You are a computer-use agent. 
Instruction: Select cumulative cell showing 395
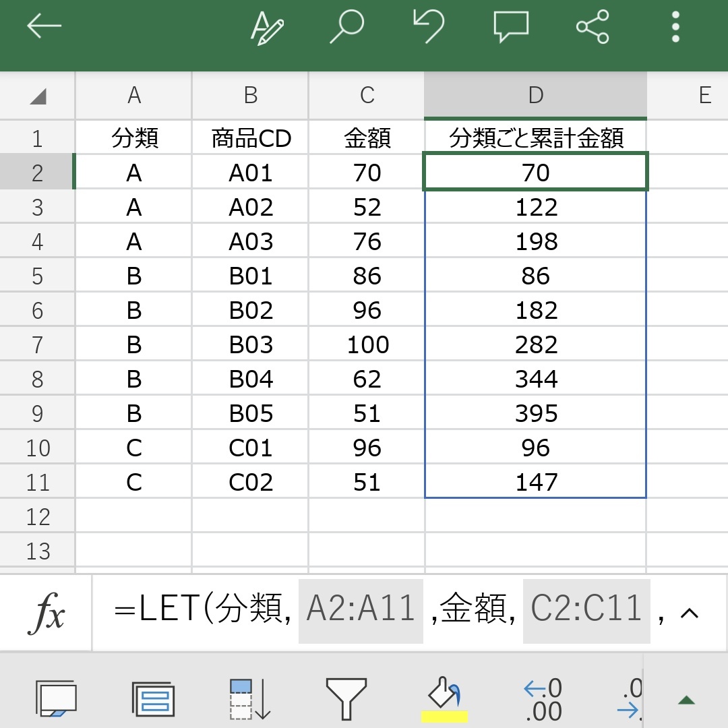click(535, 413)
